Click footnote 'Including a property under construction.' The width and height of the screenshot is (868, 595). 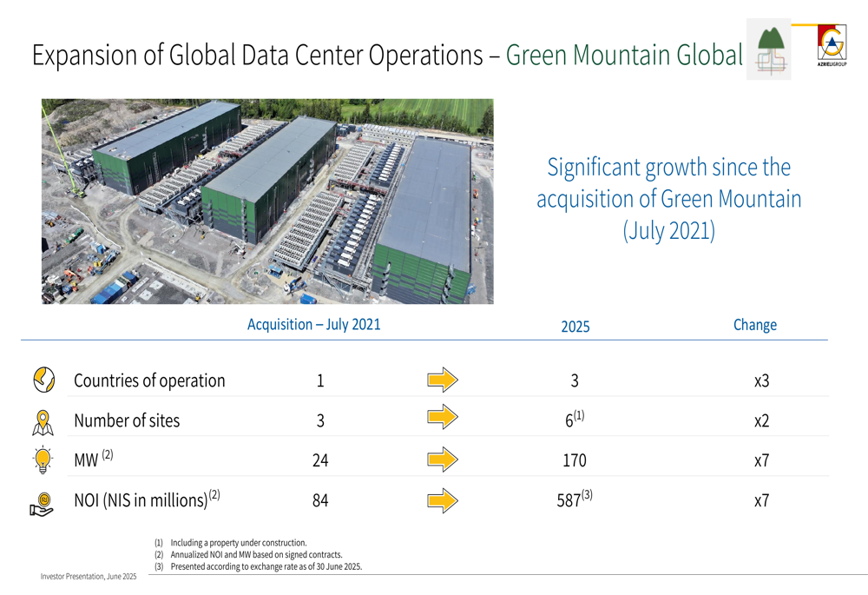tap(238, 543)
